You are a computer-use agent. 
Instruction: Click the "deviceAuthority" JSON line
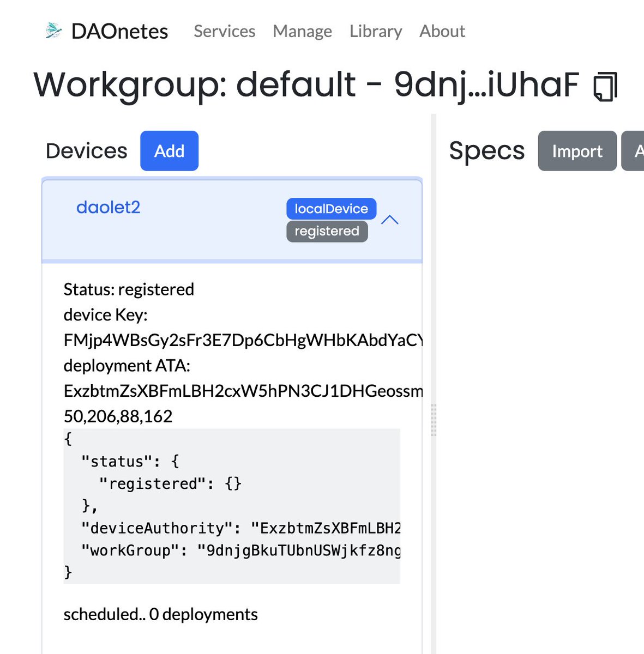coord(240,528)
